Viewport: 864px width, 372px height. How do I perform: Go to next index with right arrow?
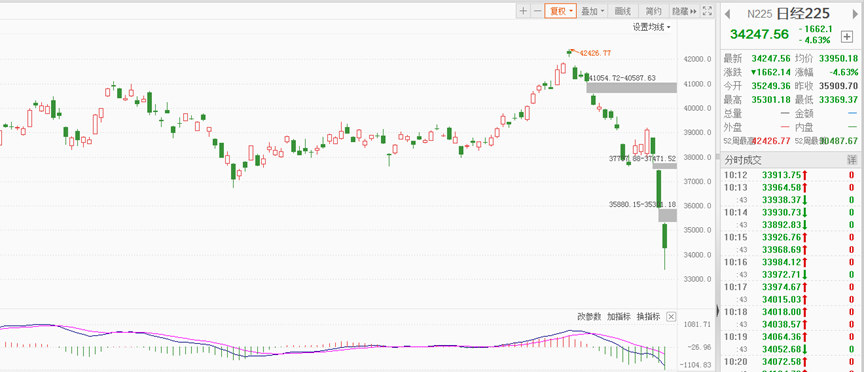click(856, 14)
